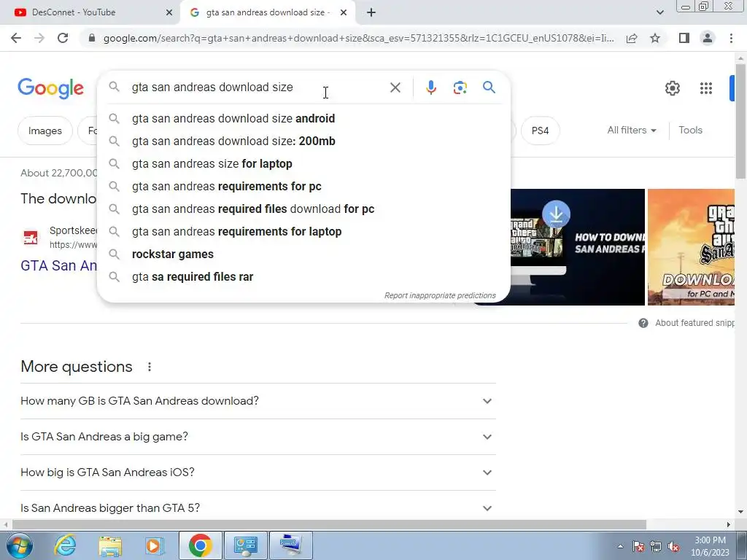Expand 'Is San Andreas bigger than GTA 5?'

(x=258, y=507)
